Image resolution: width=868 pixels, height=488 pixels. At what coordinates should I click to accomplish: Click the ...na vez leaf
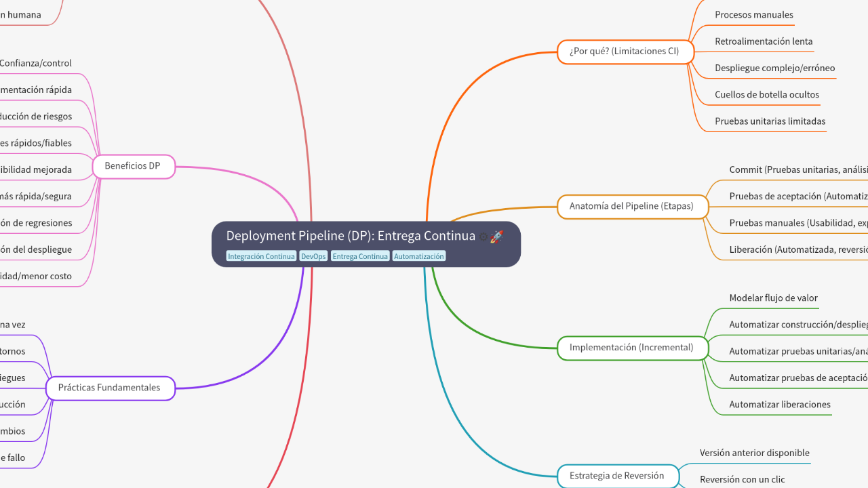pos(13,325)
